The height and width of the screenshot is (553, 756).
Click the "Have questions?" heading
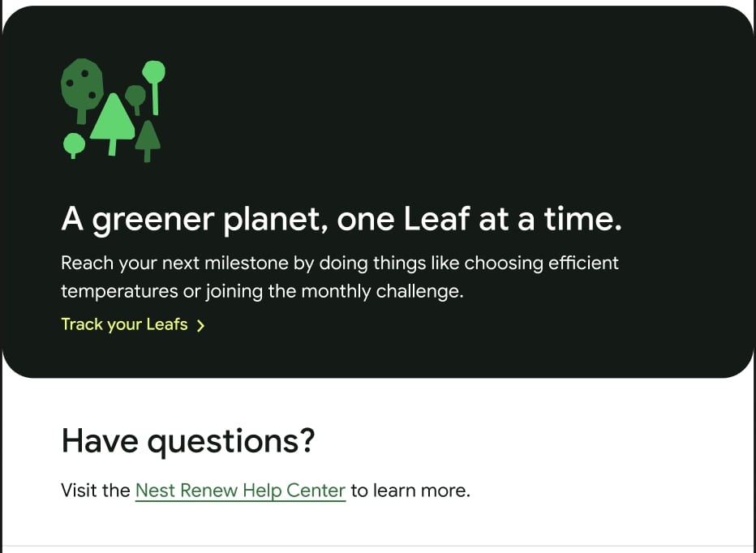click(187, 441)
